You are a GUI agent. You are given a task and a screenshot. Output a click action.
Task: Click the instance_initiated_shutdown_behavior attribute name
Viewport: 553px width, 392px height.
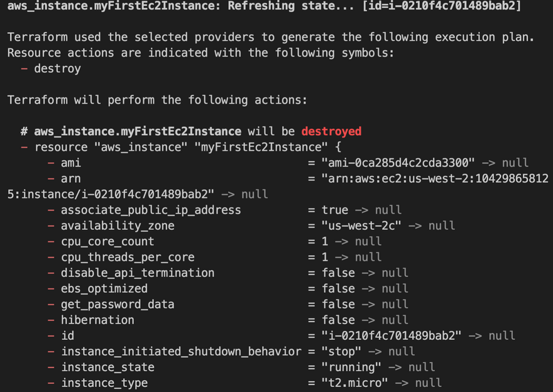click(x=180, y=351)
